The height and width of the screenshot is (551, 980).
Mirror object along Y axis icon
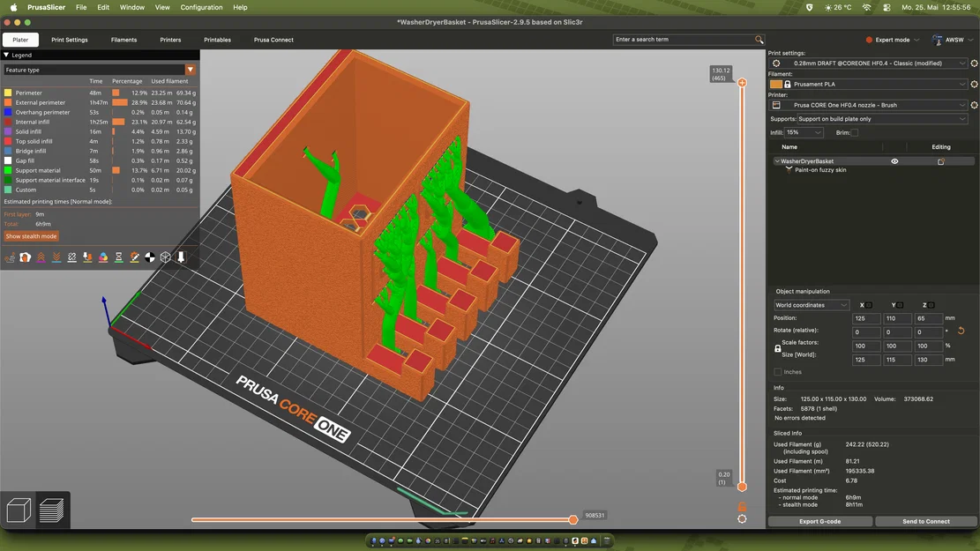point(900,305)
